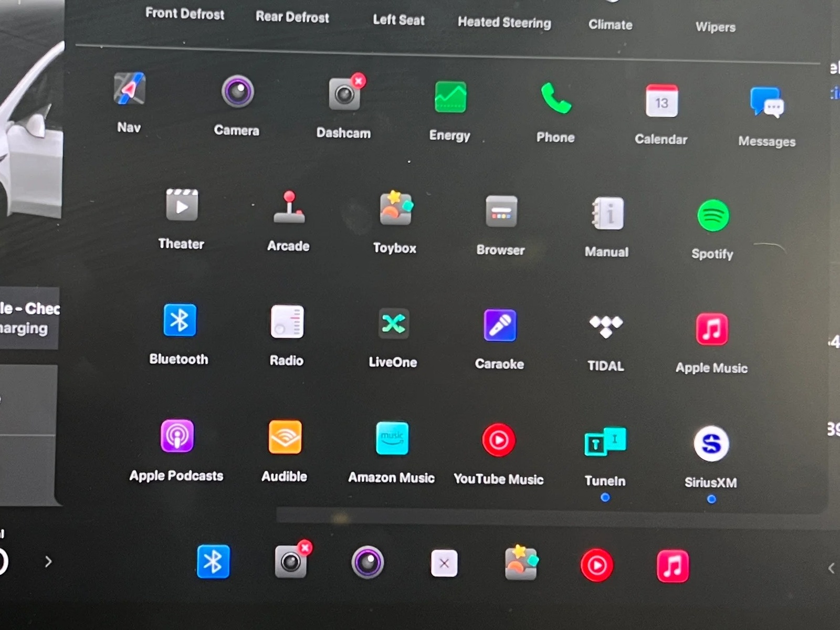840x630 pixels.
Task: Open the Energy app
Action: pos(450,98)
